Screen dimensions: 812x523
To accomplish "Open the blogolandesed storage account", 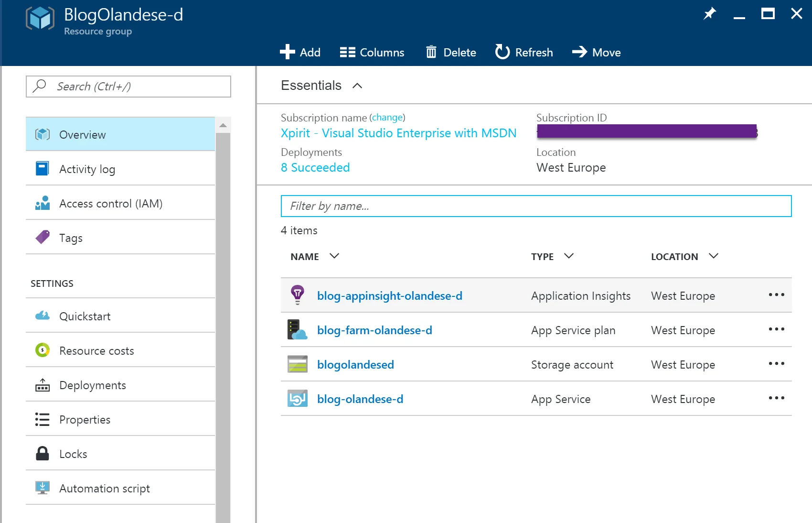I will (x=355, y=365).
